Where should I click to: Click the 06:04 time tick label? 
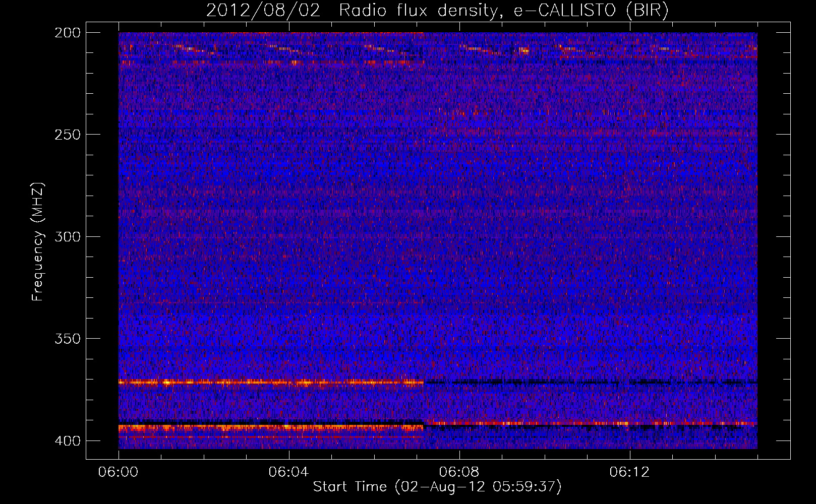pyautogui.click(x=289, y=472)
